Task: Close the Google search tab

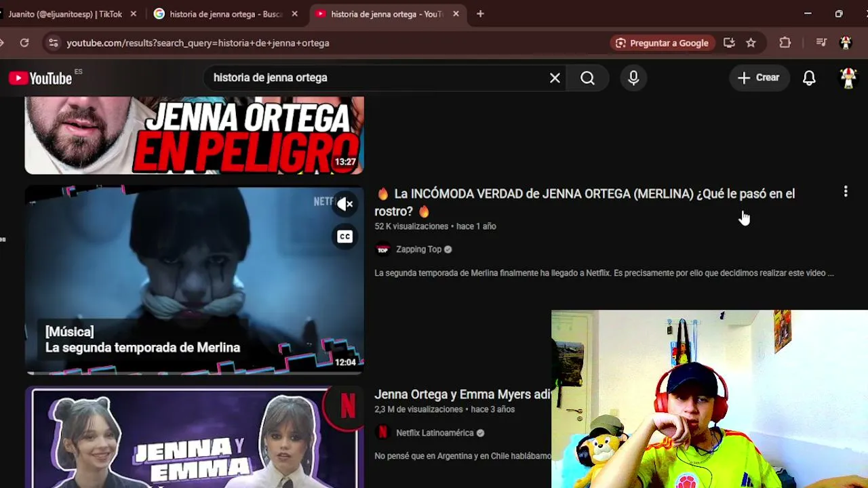Action: (x=294, y=14)
